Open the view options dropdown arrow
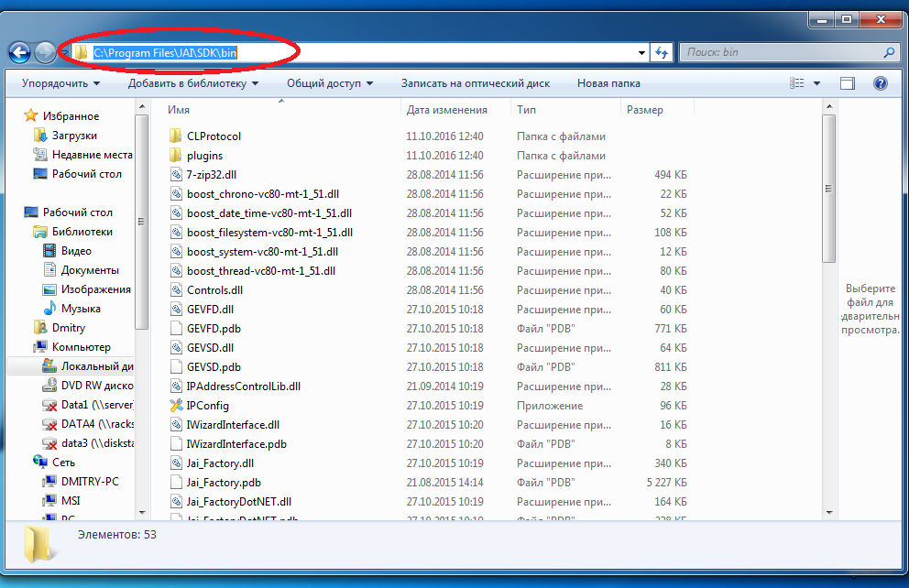Screen dimensions: 909x588 [x=817, y=83]
